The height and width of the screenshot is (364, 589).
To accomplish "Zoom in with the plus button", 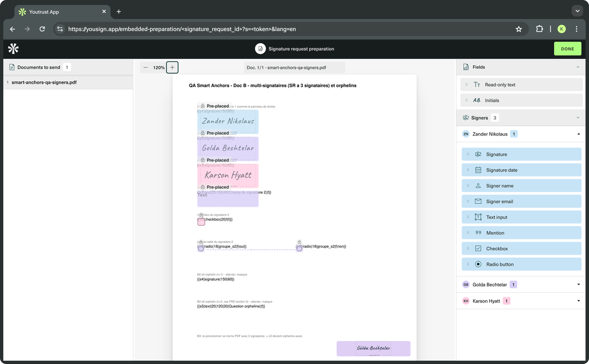I will click(x=172, y=67).
